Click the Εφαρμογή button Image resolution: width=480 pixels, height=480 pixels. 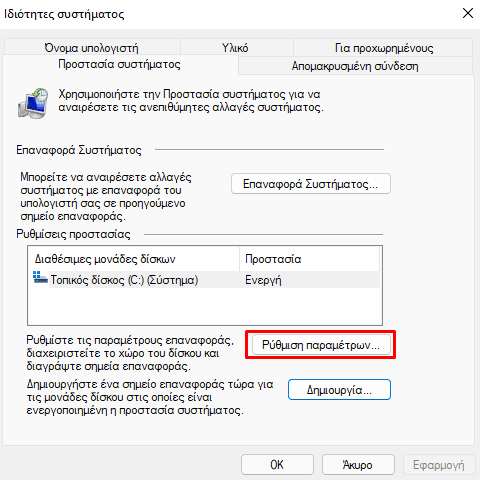(x=439, y=465)
